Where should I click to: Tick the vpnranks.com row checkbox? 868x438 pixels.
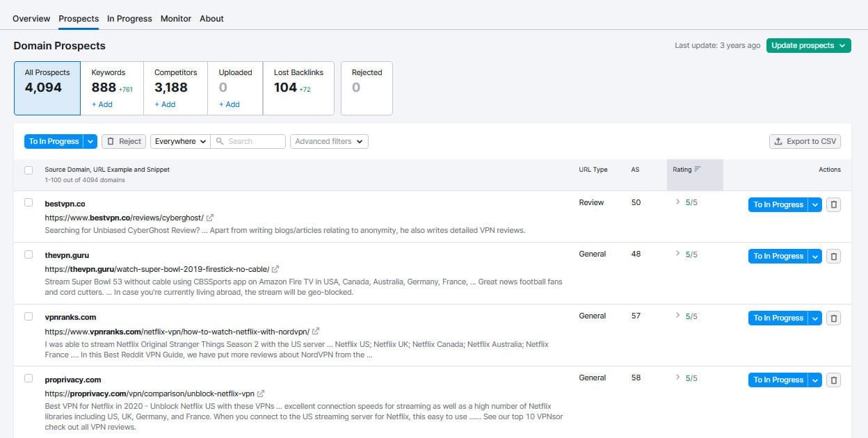tap(29, 316)
